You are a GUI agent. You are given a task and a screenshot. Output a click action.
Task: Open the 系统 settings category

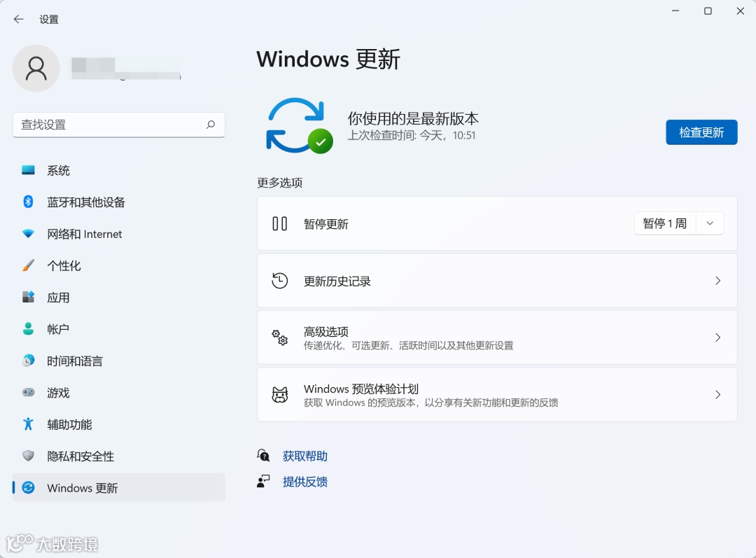[118, 170]
